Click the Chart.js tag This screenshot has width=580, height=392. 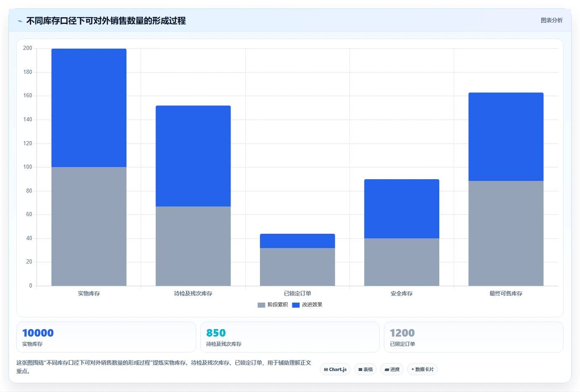pyautogui.click(x=335, y=369)
